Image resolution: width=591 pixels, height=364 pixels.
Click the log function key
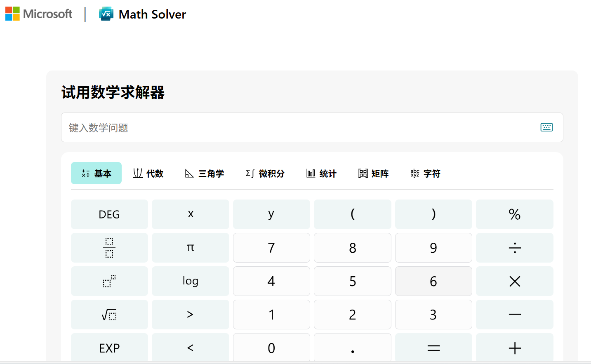click(x=191, y=281)
